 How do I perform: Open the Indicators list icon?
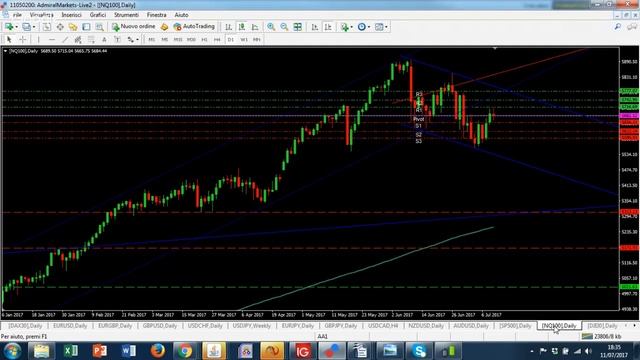coord(344,27)
